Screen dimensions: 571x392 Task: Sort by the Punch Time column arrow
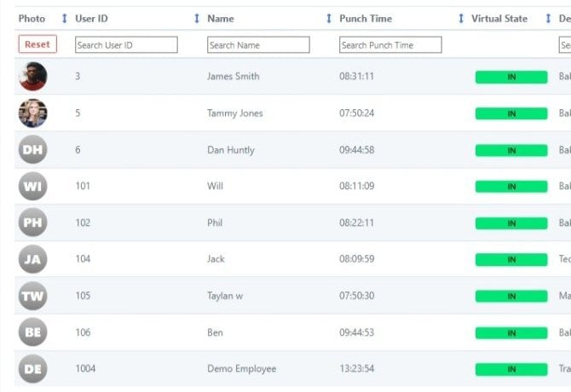pyautogui.click(x=461, y=18)
